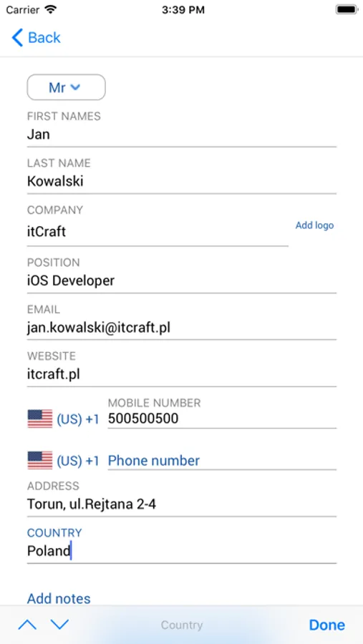Open country code (US) +1 for mobile number
Screen dimensions: 363x644
[78, 419]
